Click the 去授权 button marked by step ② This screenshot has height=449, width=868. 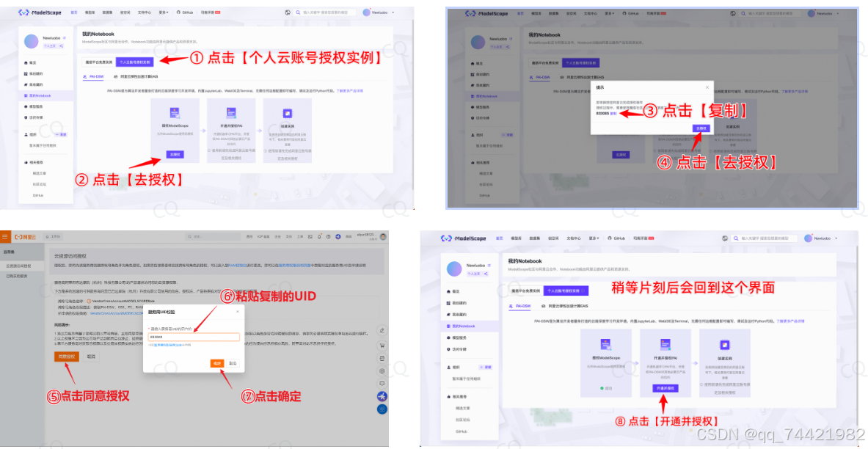pyautogui.click(x=175, y=155)
